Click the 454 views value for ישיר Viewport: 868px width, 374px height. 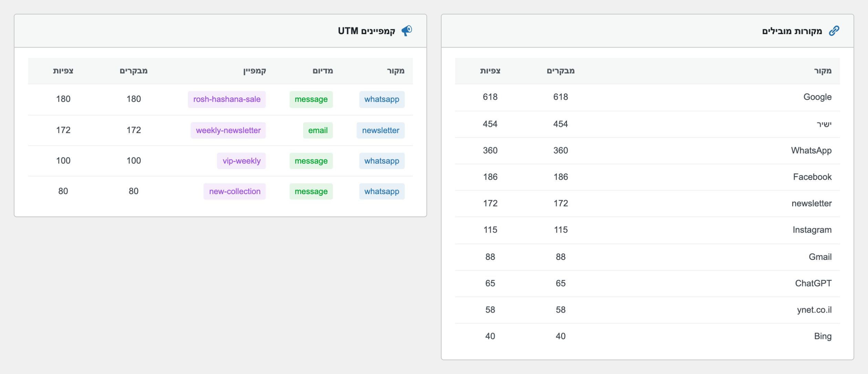tap(490, 124)
